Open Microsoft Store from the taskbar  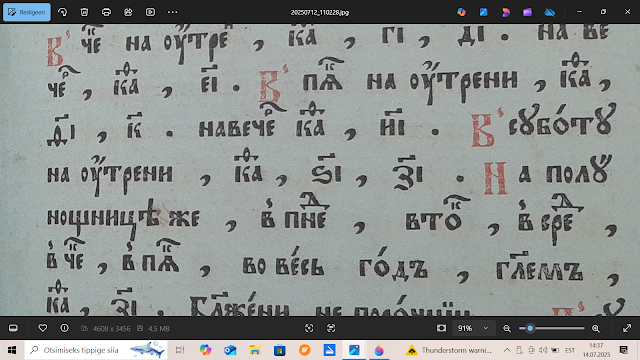[x=280, y=350]
